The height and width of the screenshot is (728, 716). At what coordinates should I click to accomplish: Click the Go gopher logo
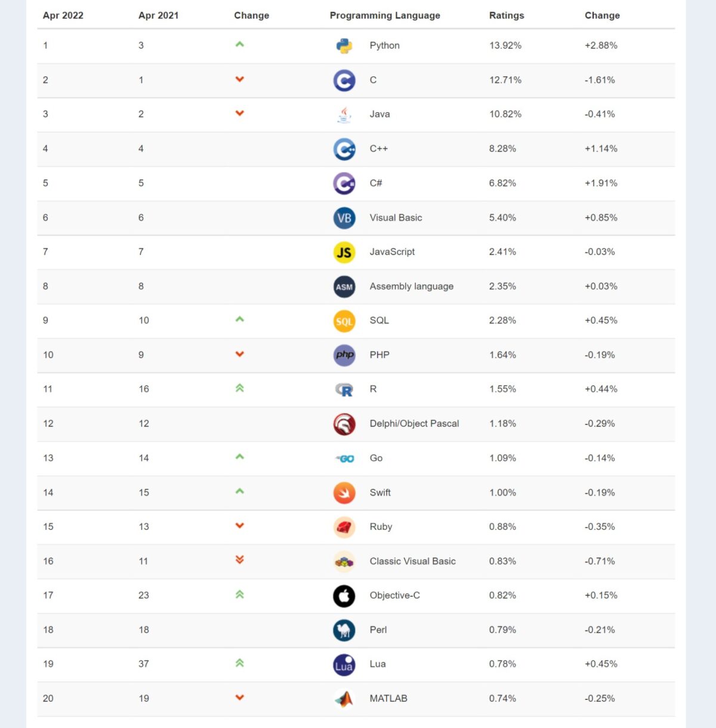point(344,459)
